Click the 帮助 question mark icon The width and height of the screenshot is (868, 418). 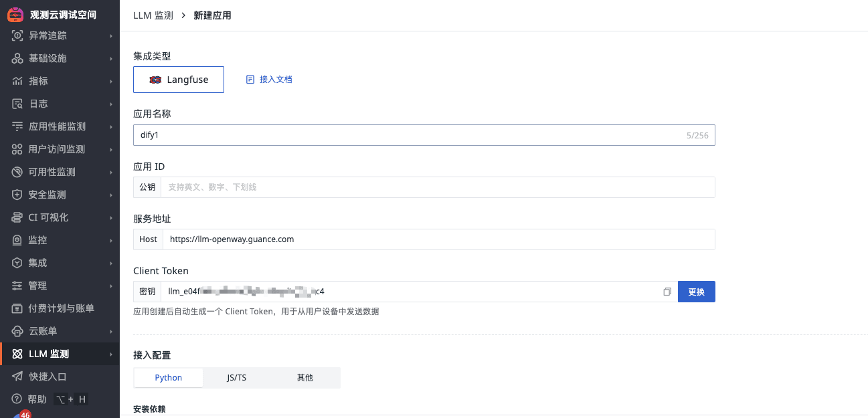tap(17, 399)
